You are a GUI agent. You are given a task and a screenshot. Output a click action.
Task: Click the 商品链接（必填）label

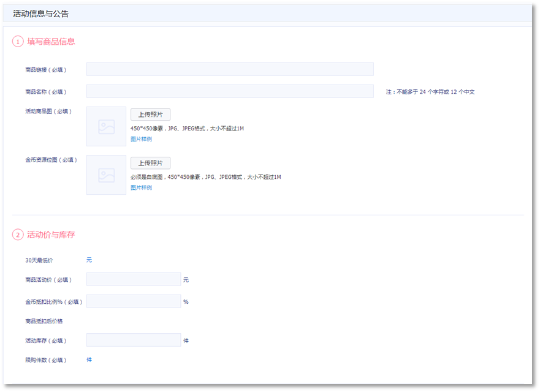point(45,70)
